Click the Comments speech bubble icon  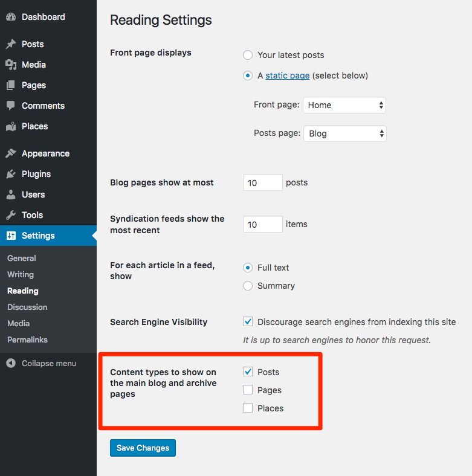tap(11, 106)
